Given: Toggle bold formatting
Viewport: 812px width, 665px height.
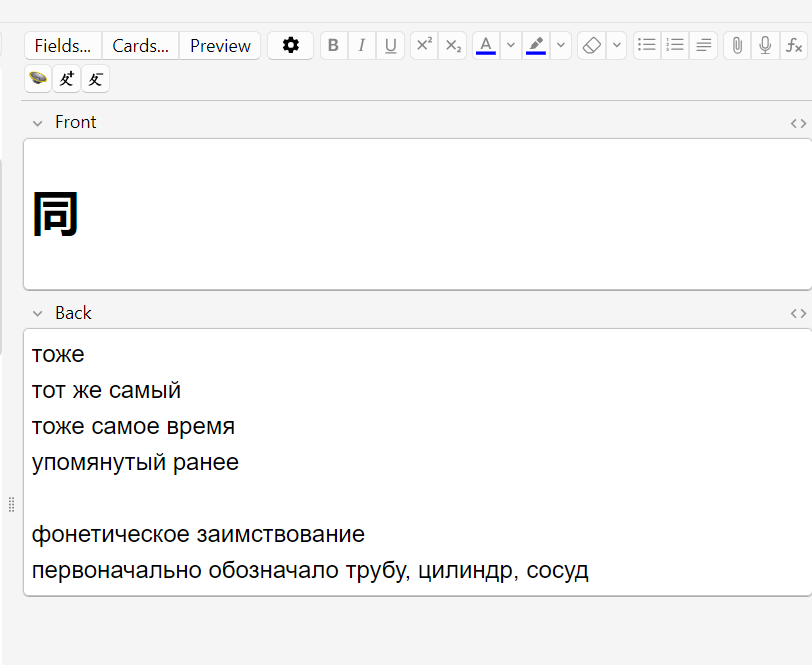Looking at the screenshot, I should click(334, 46).
